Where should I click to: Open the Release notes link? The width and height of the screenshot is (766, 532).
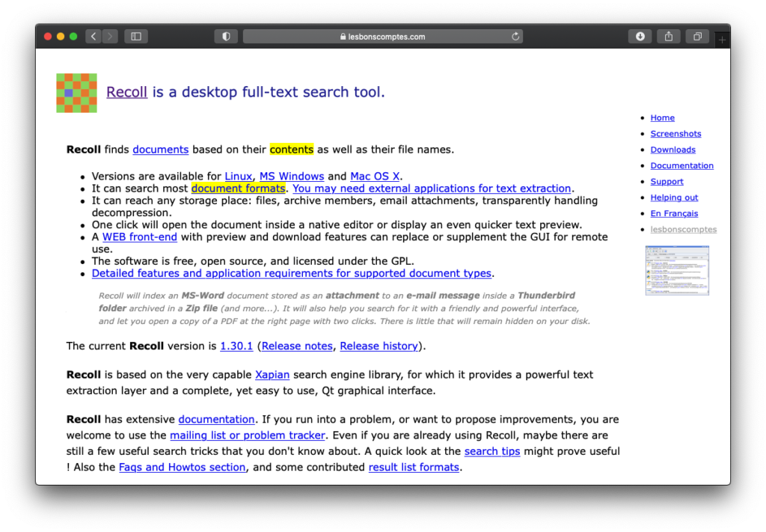pyautogui.click(x=297, y=346)
